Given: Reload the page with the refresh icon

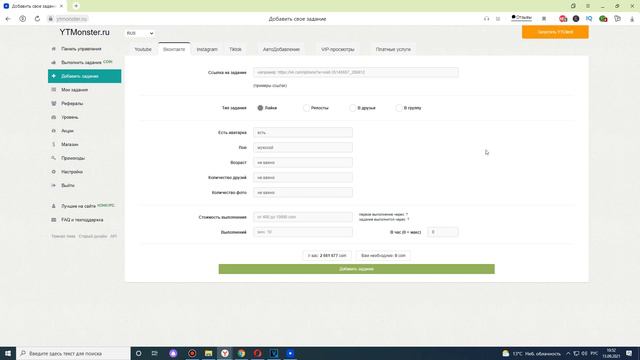Looking at the screenshot, I should tap(37, 19).
